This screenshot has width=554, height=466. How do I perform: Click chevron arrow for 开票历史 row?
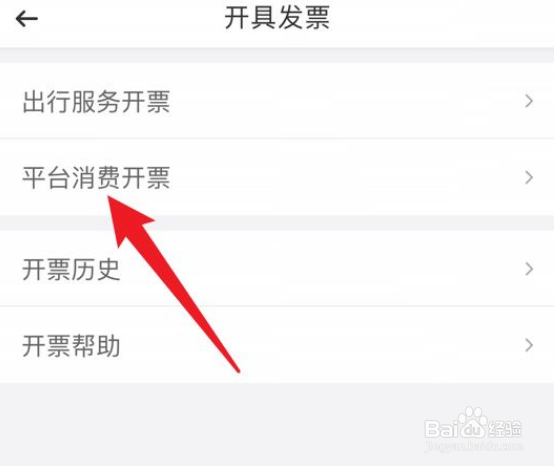(529, 269)
